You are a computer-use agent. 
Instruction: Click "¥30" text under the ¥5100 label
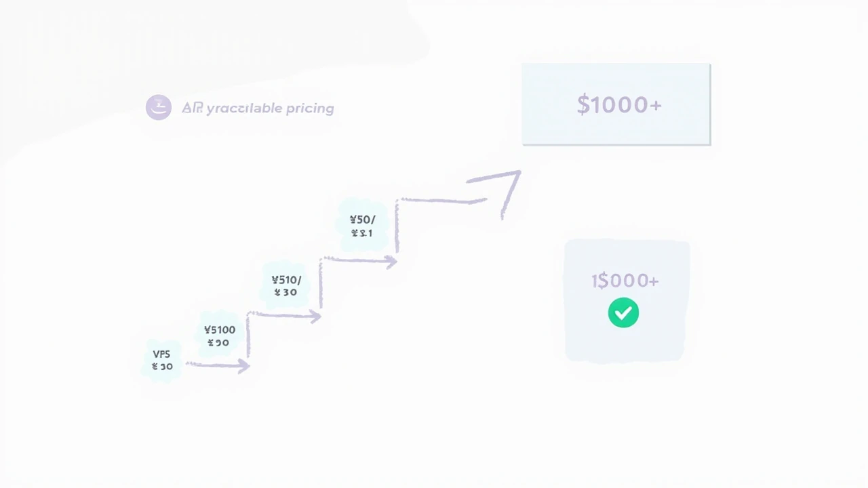(218, 343)
